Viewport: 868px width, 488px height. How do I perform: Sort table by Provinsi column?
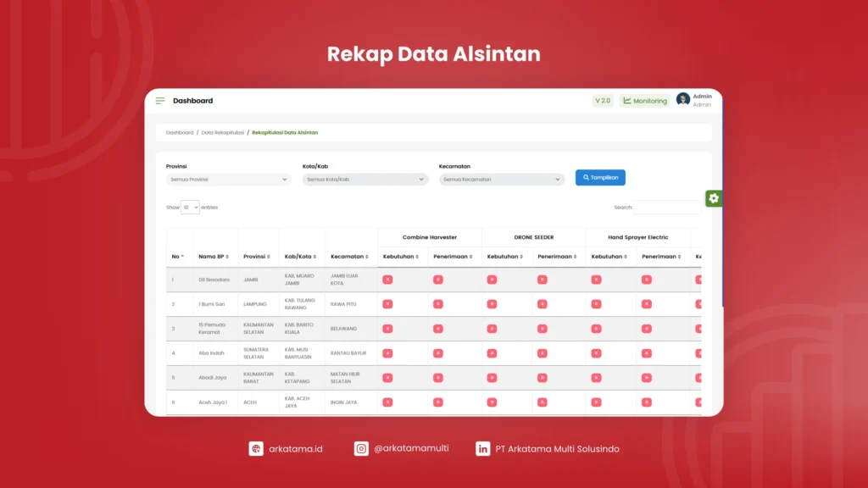click(x=259, y=257)
